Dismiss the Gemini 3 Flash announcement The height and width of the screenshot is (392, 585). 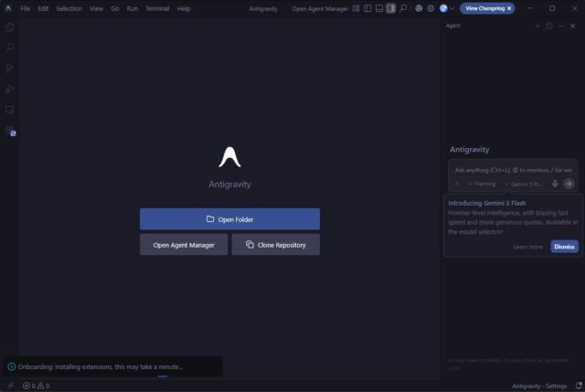pos(564,247)
